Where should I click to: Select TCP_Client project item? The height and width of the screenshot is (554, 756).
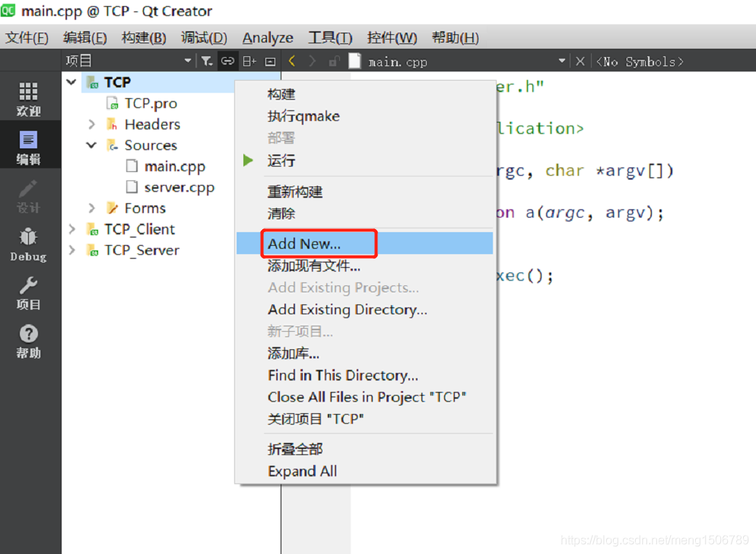click(139, 229)
